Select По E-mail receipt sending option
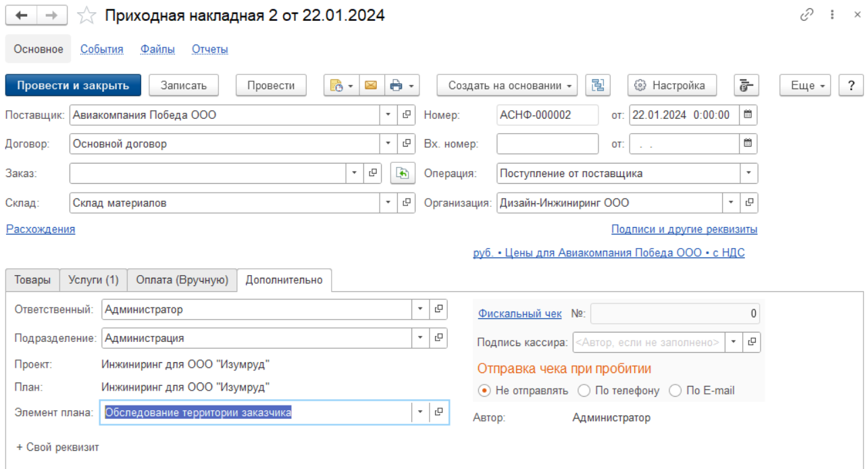868x469 pixels. click(x=675, y=391)
